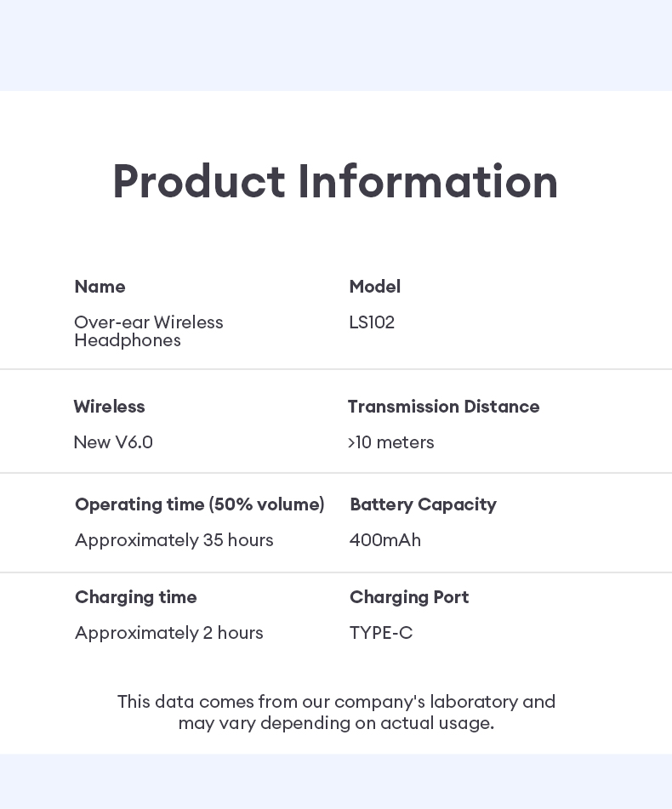The image size is (672, 809).
Task: Select the Transmission Distance label
Action: pyautogui.click(x=443, y=407)
